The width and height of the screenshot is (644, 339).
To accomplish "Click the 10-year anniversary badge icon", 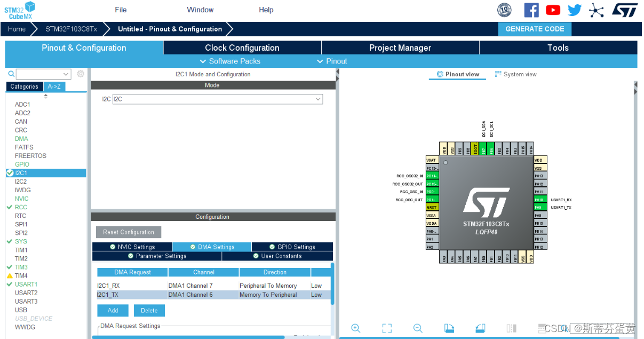I will [504, 10].
